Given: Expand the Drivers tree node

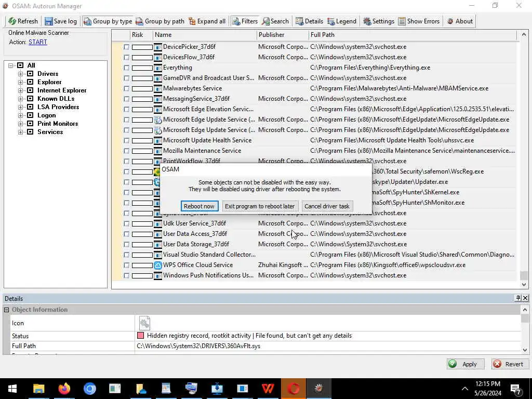Looking at the screenshot, I should click(x=20, y=74).
